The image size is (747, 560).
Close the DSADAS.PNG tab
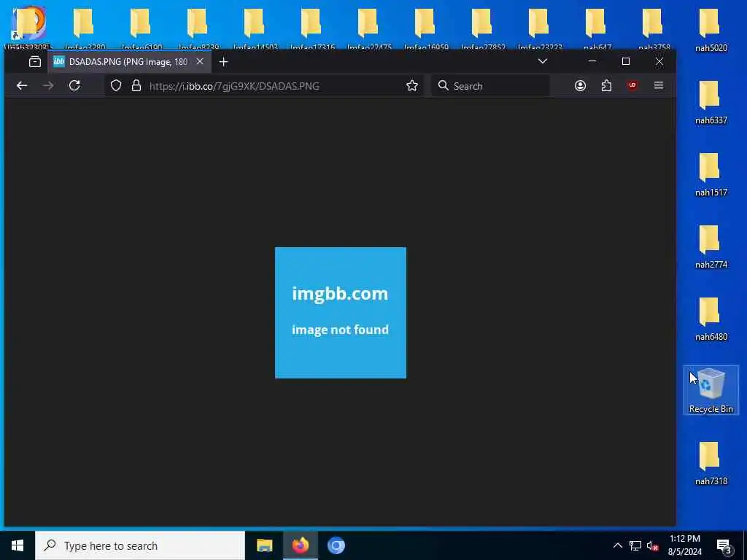[x=200, y=61]
